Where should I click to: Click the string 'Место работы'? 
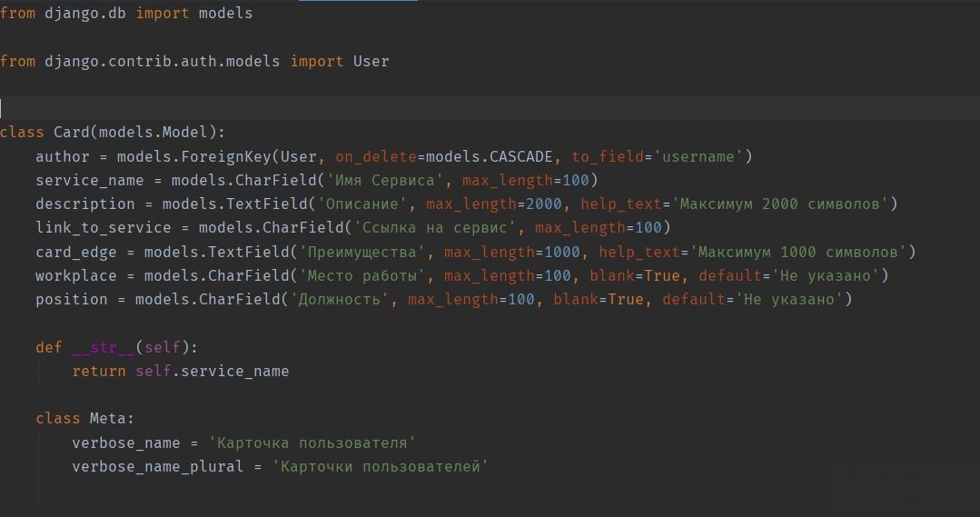[361, 276]
